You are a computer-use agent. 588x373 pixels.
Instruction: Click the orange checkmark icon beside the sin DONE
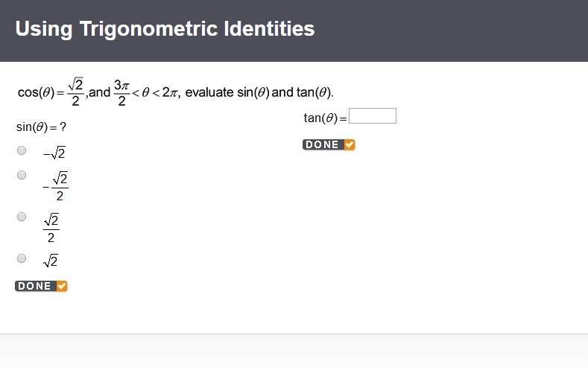coord(62,286)
